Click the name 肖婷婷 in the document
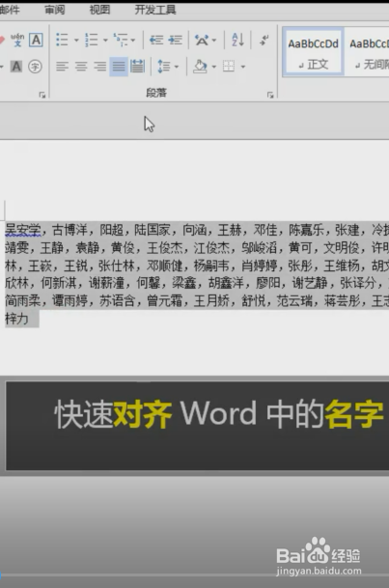Image resolution: width=389 pixels, height=588 pixels. 259,266
